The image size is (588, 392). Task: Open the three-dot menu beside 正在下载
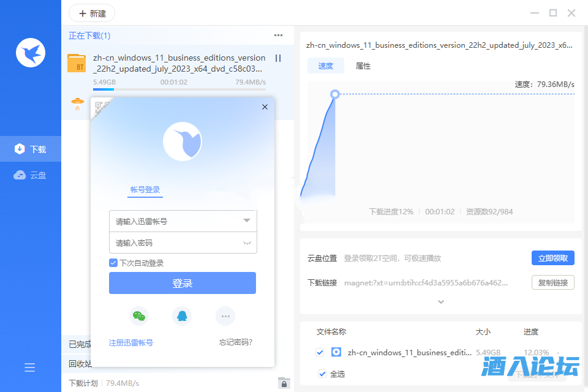278,36
